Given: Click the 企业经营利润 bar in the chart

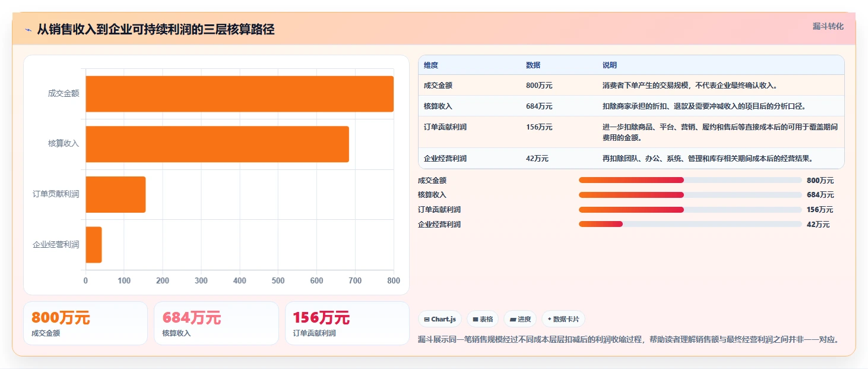Looking at the screenshot, I should pyautogui.click(x=94, y=245).
